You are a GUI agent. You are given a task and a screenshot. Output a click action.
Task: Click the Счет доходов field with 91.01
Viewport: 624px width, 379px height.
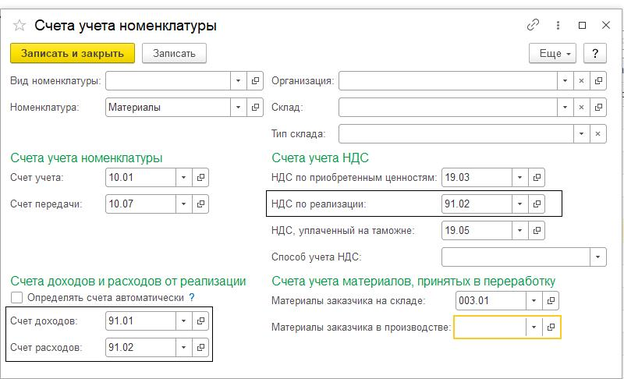[140, 321]
